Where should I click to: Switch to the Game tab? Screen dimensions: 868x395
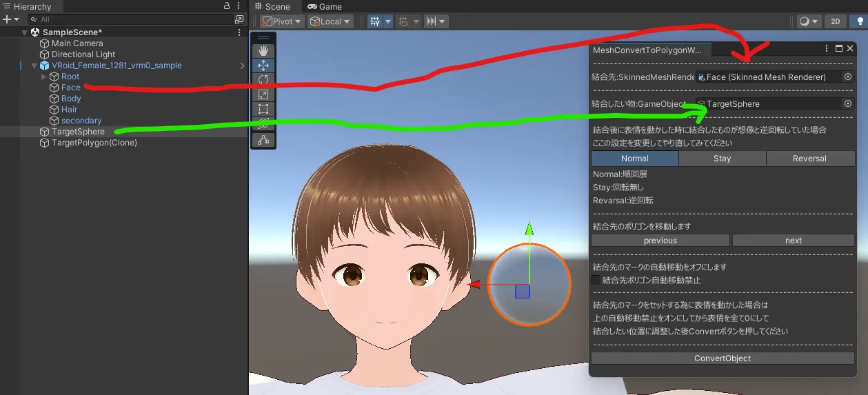(325, 6)
